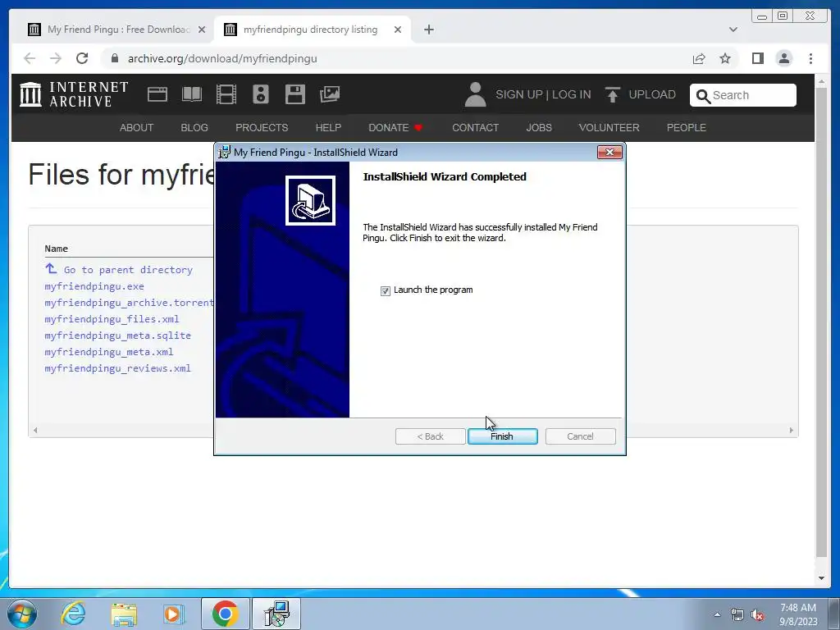Open the Audio speaker icon
Image resolution: width=840 pixels, height=630 pixels.
pyautogui.click(x=260, y=94)
